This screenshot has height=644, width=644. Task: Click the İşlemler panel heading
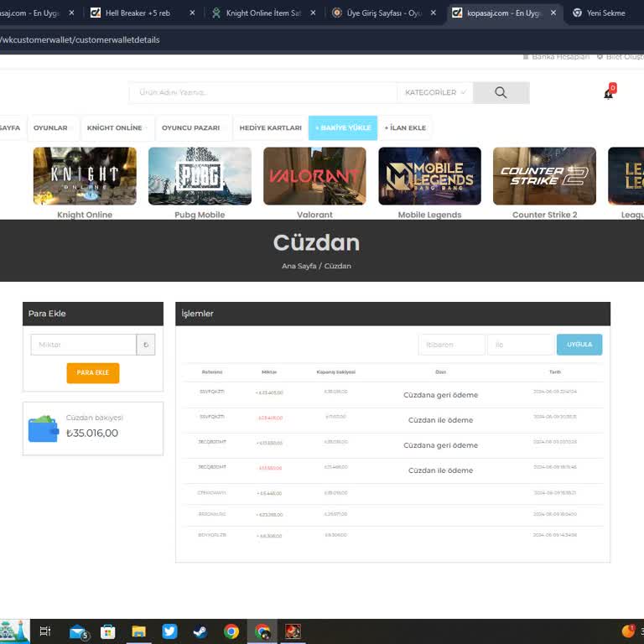tap(198, 314)
